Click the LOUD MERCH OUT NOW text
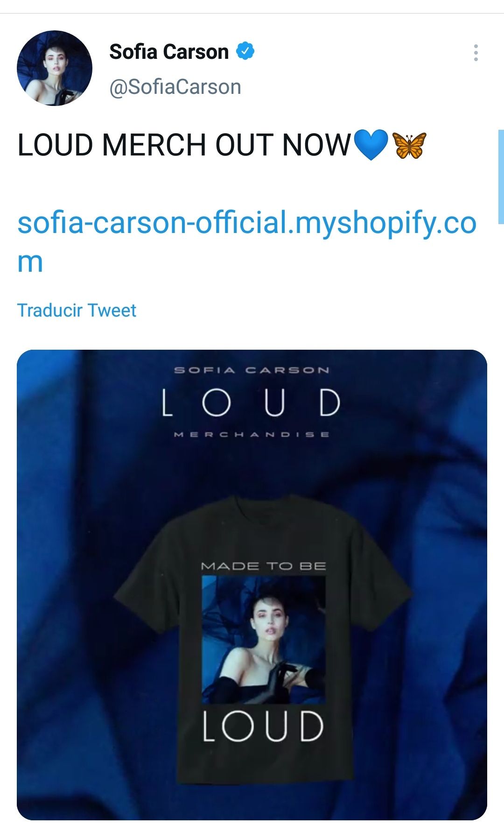The width and height of the screenshot is (504, 825). (184, 145)
